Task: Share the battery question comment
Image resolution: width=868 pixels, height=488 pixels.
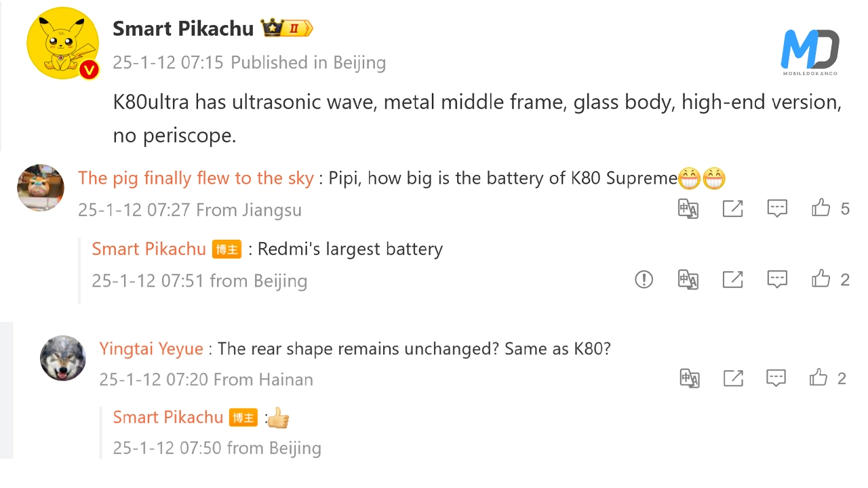Action: coord(732,209)
